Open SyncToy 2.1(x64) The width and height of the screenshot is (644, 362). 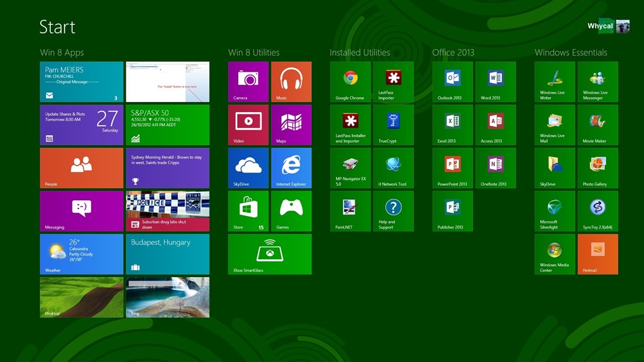pyautogui.click(x=598, y=211)
